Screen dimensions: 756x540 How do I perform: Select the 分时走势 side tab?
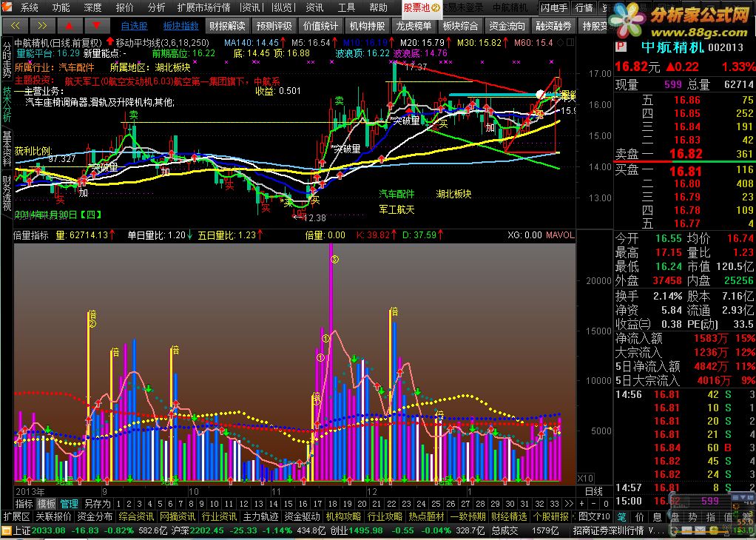coord(7,60)
